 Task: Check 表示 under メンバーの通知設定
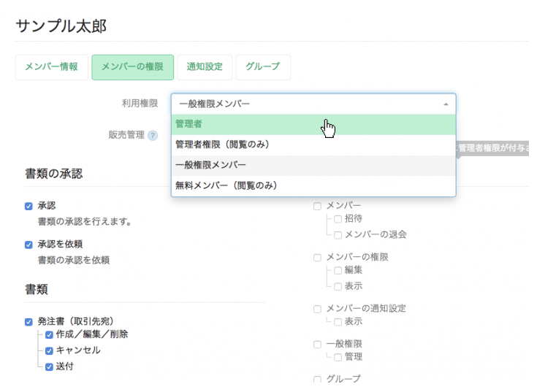point(338,322)
